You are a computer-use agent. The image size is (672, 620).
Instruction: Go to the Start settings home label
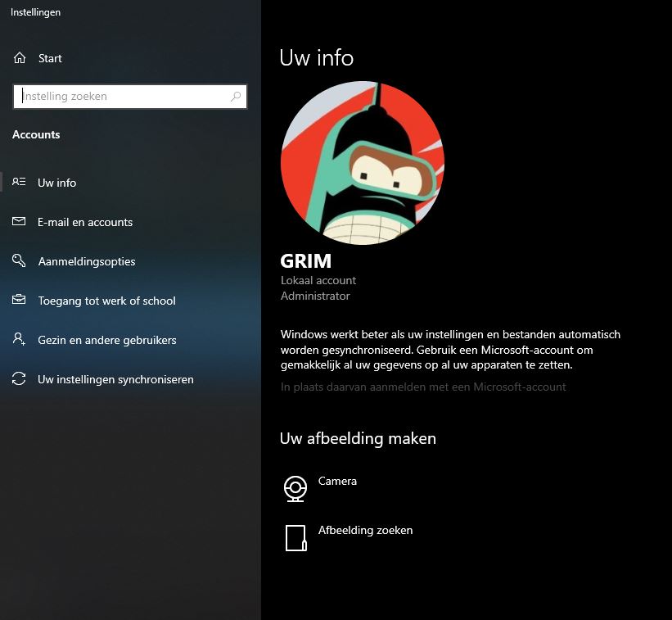pos(50,58)
